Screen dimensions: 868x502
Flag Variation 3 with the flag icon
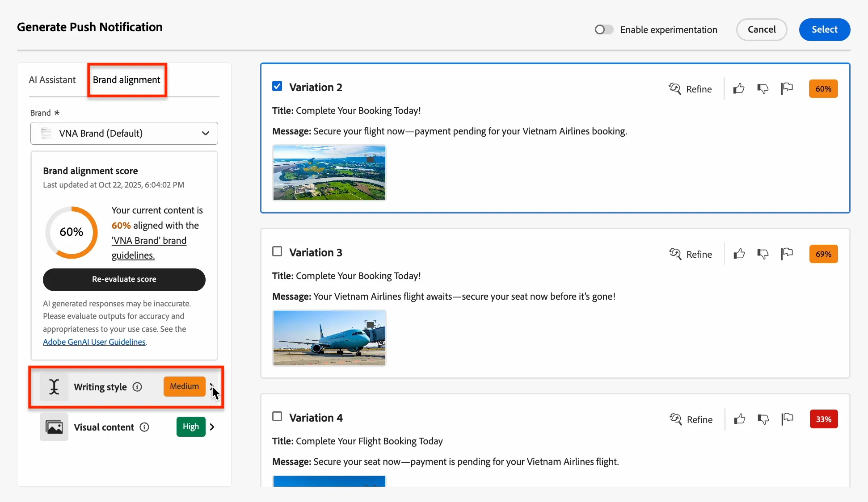pos(787,254)
